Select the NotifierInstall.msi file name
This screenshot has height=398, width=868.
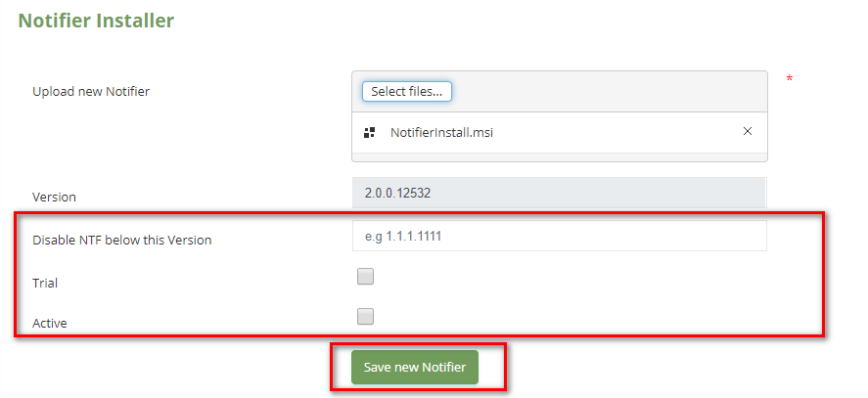[x=441, y=132]
